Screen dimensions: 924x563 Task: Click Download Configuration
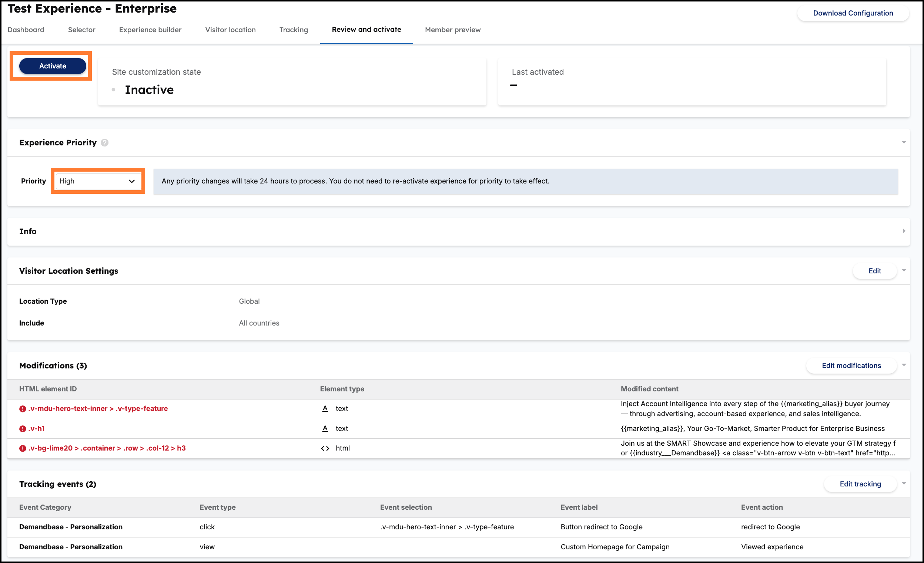(x=853, y=13)
